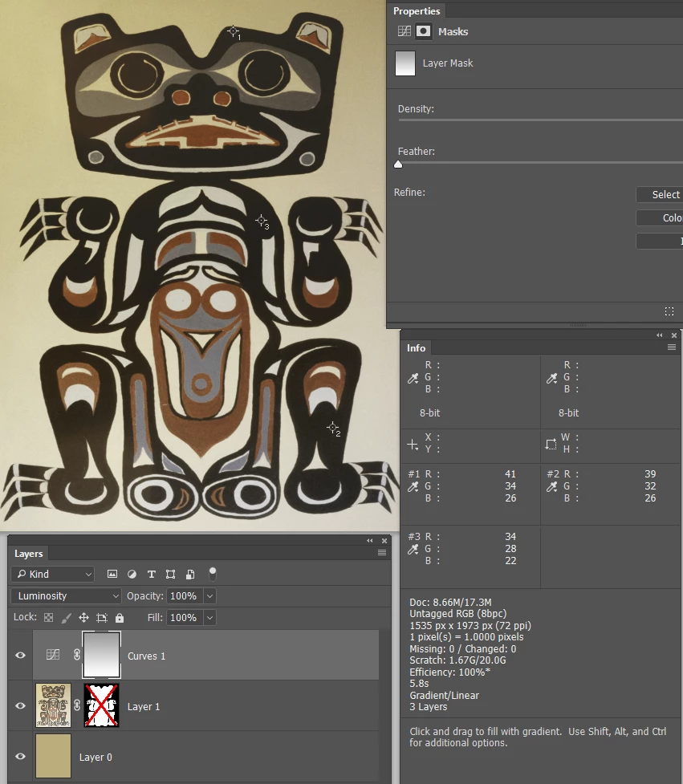Open the Luminosity blend mode dropdown
The width and height of the screenshot is (683, 784).
coord(66,596)
